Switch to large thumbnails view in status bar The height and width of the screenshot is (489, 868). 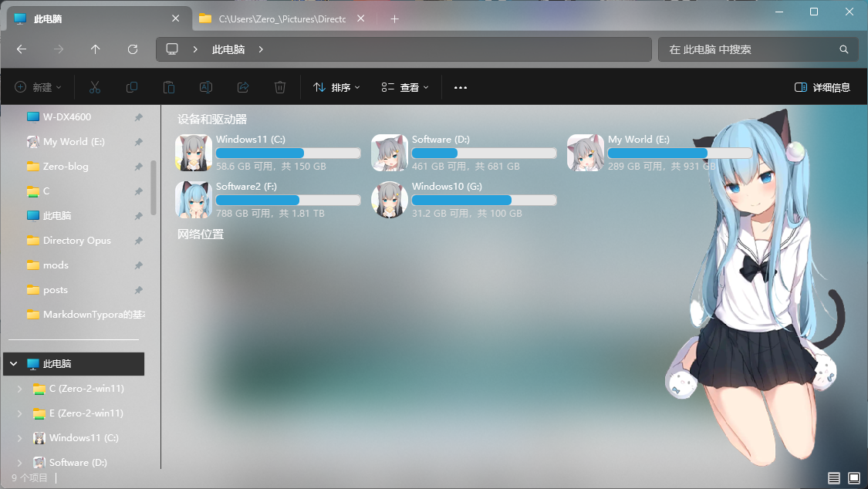click(854, 478)
